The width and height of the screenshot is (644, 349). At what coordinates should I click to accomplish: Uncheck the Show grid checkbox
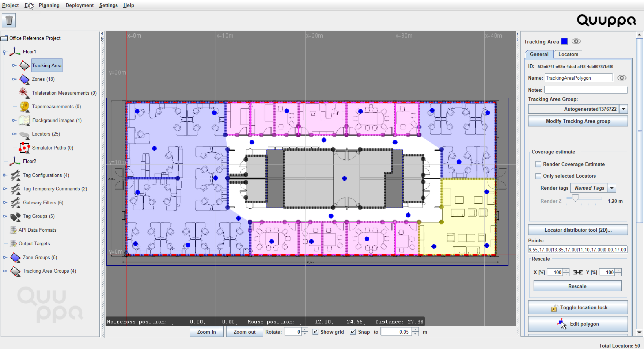pos(315,332)
